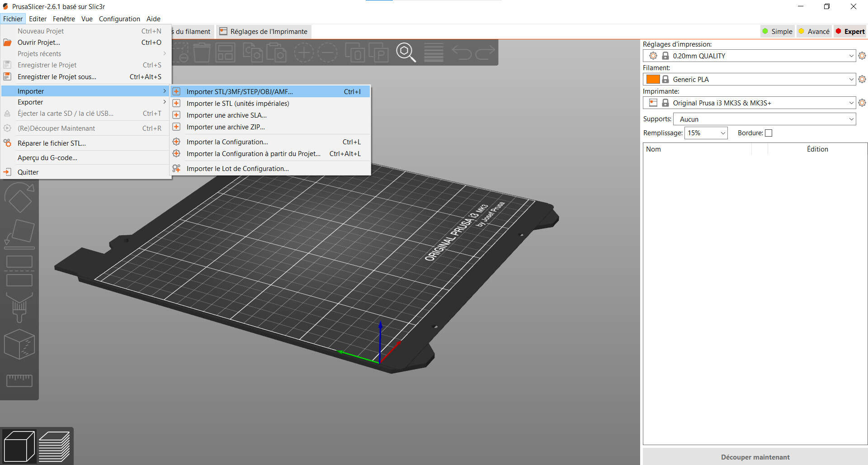868x465 pixels.
Task: Click the Découper maintenant button
Action: [x=755, y=457]
